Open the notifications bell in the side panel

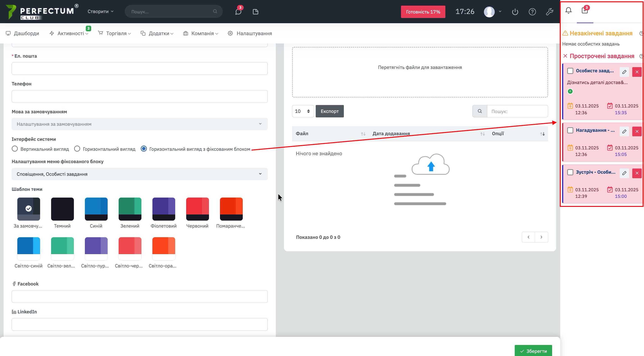pos(568,11)
